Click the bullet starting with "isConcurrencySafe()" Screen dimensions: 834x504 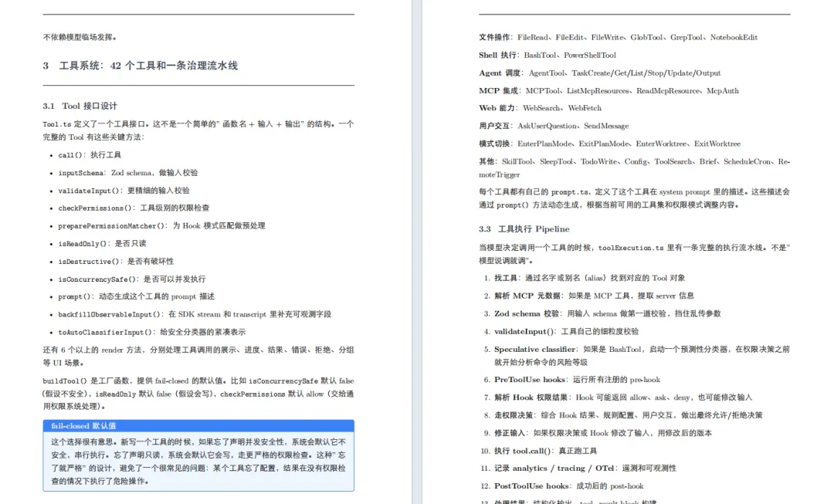[131, 279]
